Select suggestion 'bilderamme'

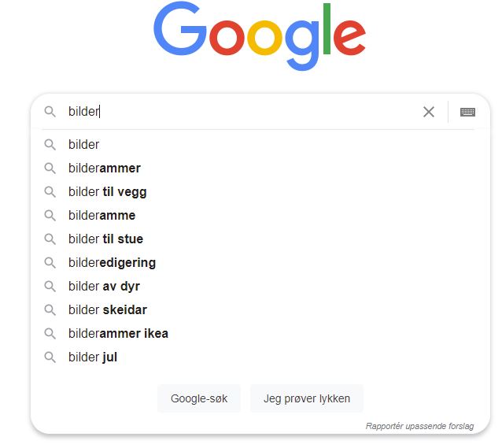click(102, 215)
